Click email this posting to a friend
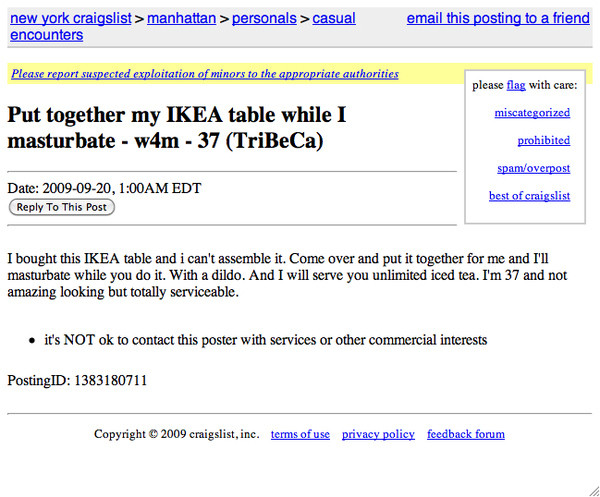600x497 pixels. coord(498,18)
